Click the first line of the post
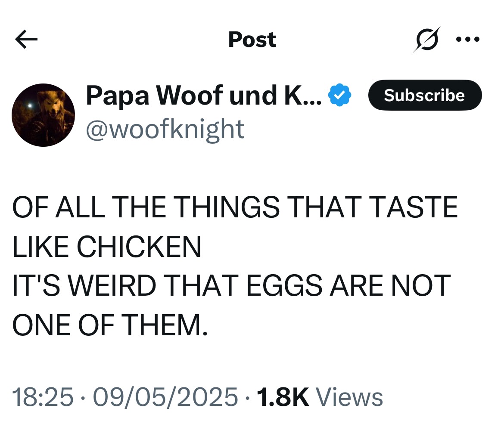This screenshot has width=504, height=433. [x=235, y=207]
